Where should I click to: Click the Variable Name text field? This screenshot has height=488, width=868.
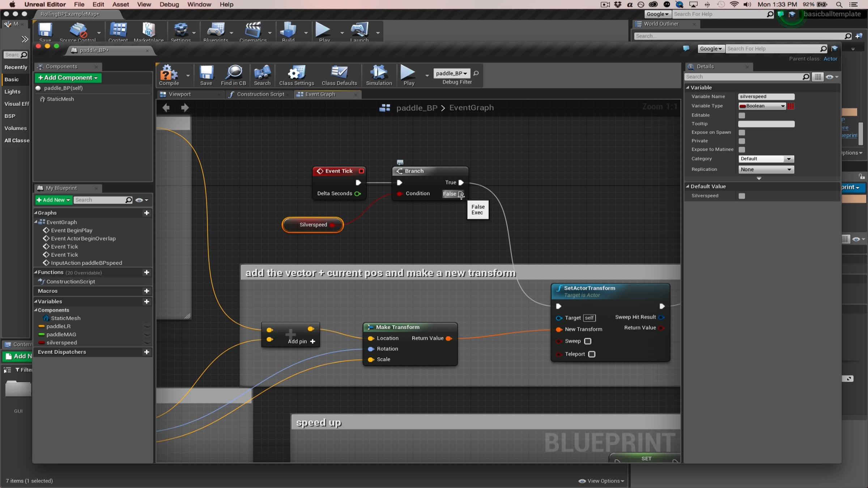pos(766,97)
